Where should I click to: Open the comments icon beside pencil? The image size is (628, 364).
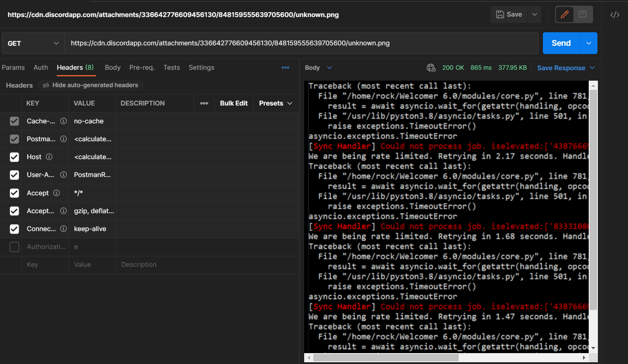[582, 14]
